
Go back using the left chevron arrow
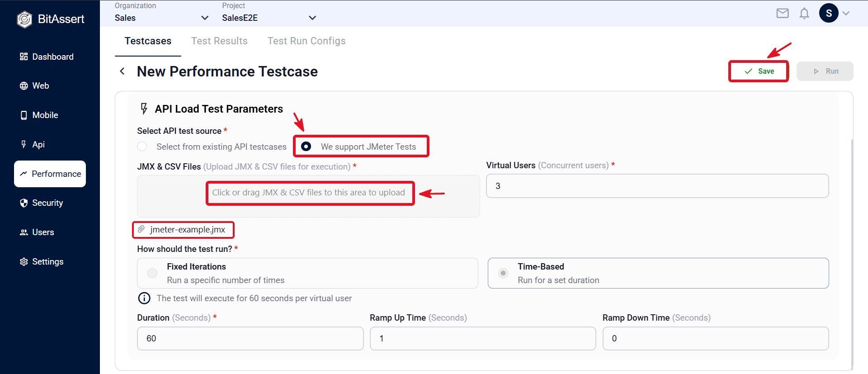pyautogui.click(x=122, y=71)
